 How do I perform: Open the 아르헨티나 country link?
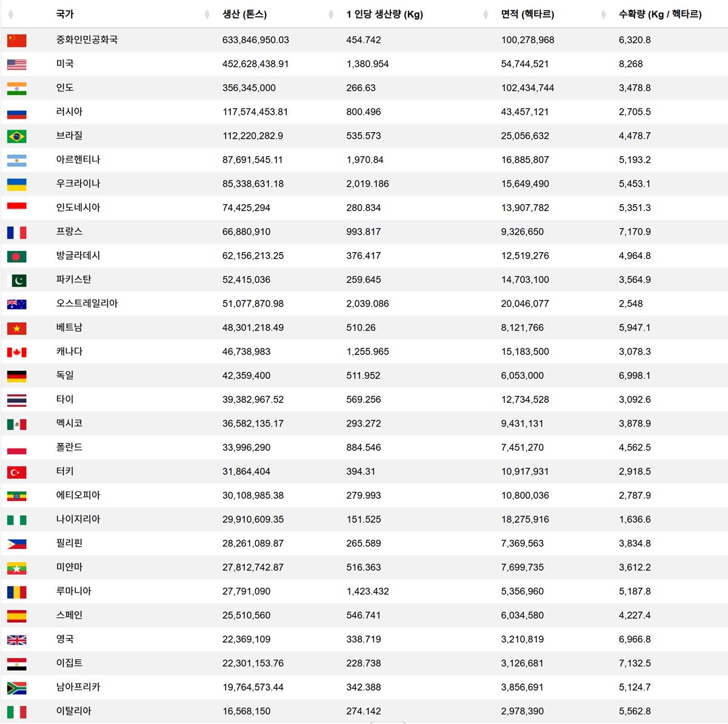78,159
